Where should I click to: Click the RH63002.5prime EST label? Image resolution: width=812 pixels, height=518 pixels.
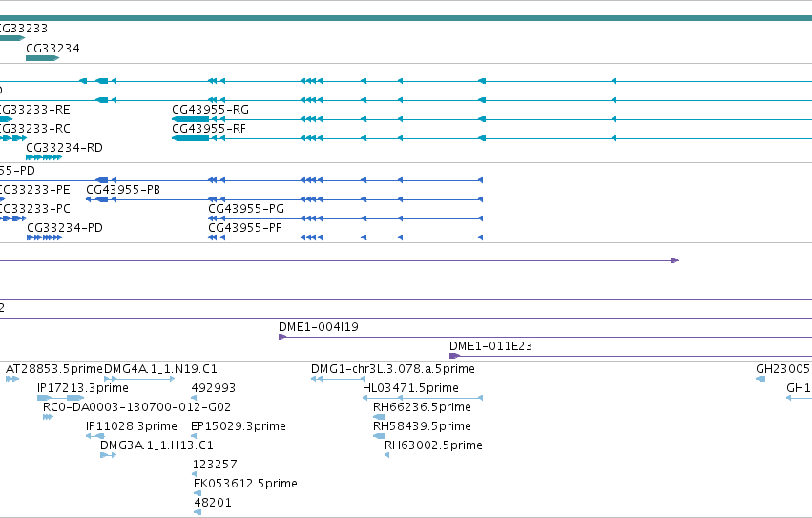tap(433, 445)
